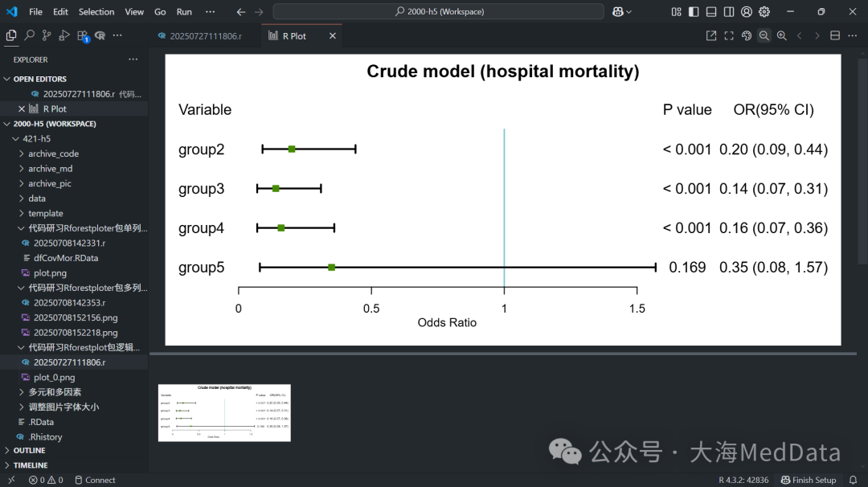Toggle the secondary side bar layout
The image size is (868, 487).
[729, 11]
